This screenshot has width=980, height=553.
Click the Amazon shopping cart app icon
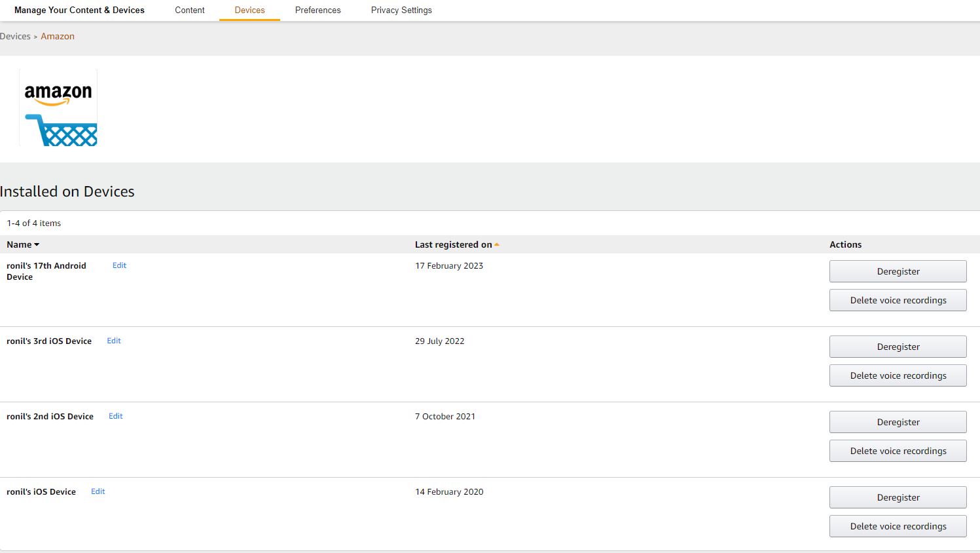(58, 108)
